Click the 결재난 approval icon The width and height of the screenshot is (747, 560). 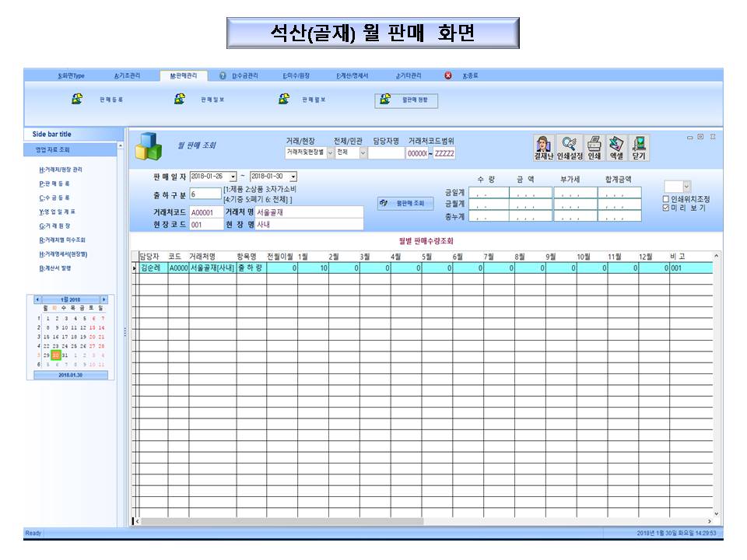pos(543,147)
